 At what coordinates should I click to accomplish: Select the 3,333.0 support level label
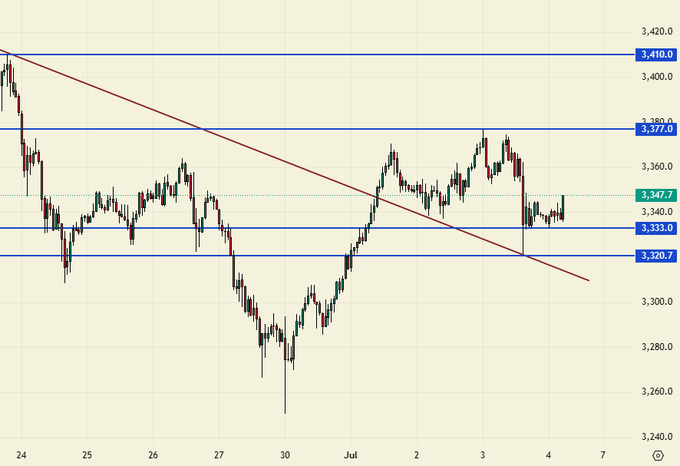pyautogui.click(x=655, y=228)
